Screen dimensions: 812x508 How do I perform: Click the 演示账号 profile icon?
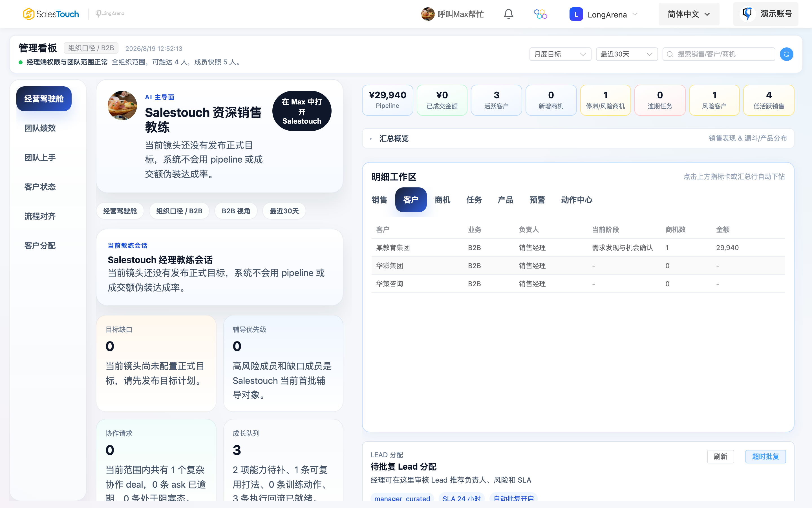747,14
